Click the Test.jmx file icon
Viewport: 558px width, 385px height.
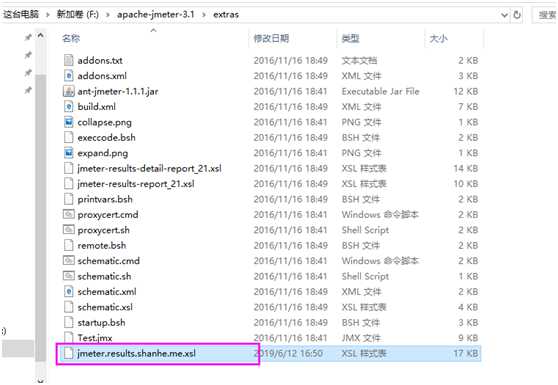tap(68, 337)
